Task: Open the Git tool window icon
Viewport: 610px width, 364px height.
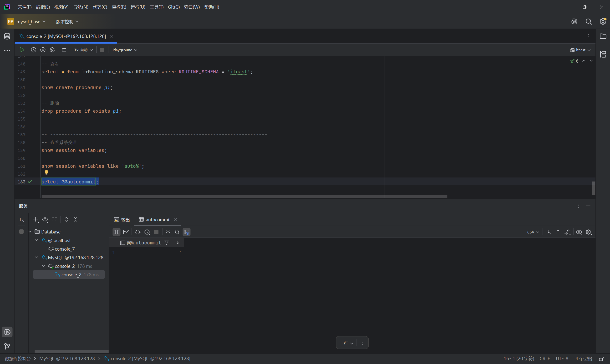Action: click(x=7, y=346)
